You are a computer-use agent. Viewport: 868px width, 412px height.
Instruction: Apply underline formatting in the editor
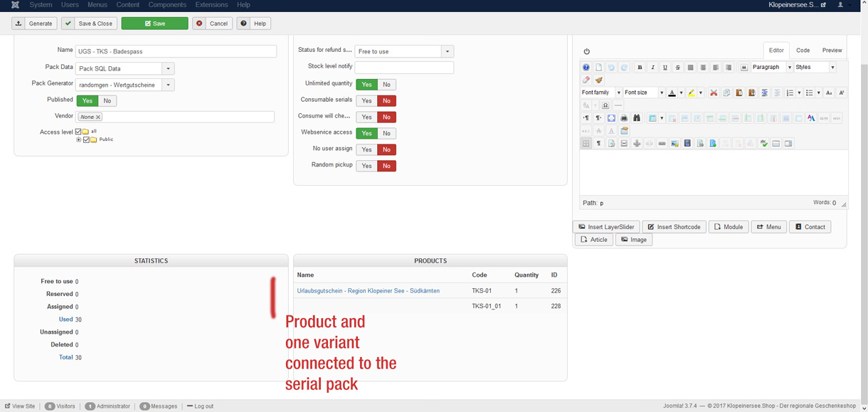click(665, 68)
